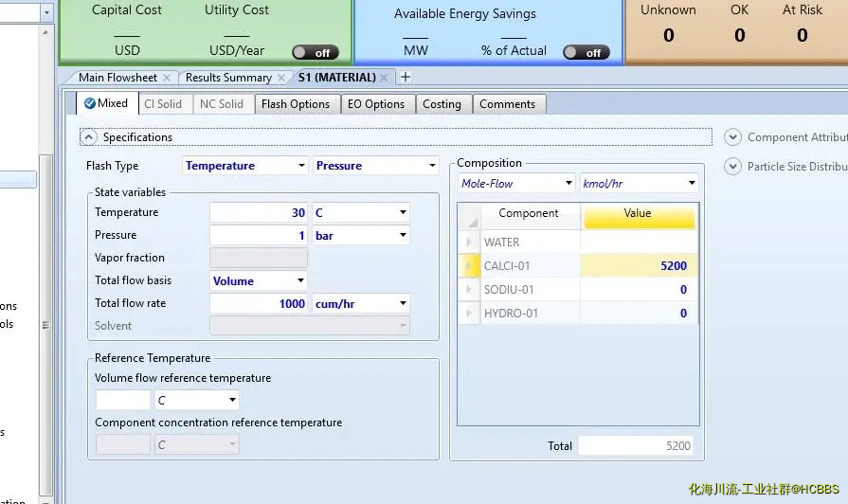Switch to the Results Summary tab
The image size is (848, 504).
tap(228, 78)
